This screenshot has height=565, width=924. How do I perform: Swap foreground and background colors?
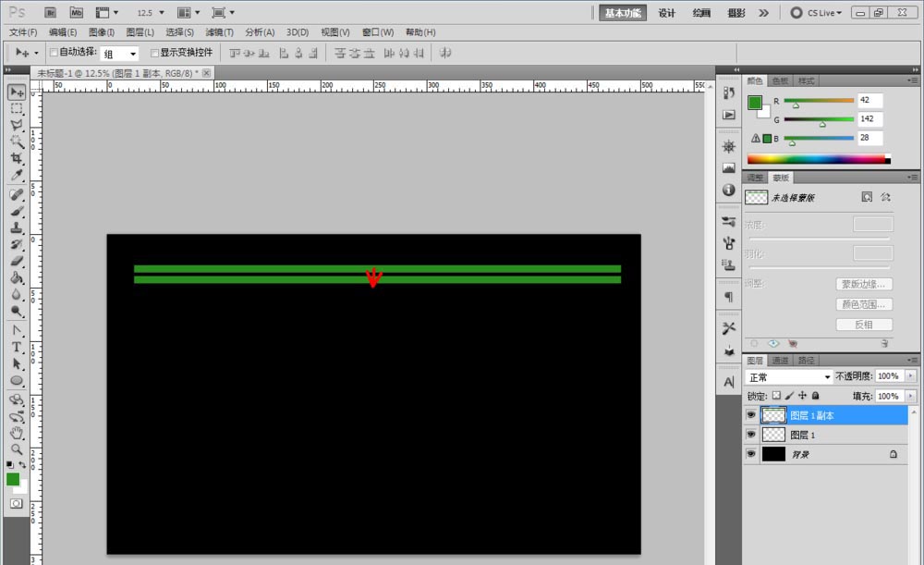pyautogui.click(x=22, y=465)
